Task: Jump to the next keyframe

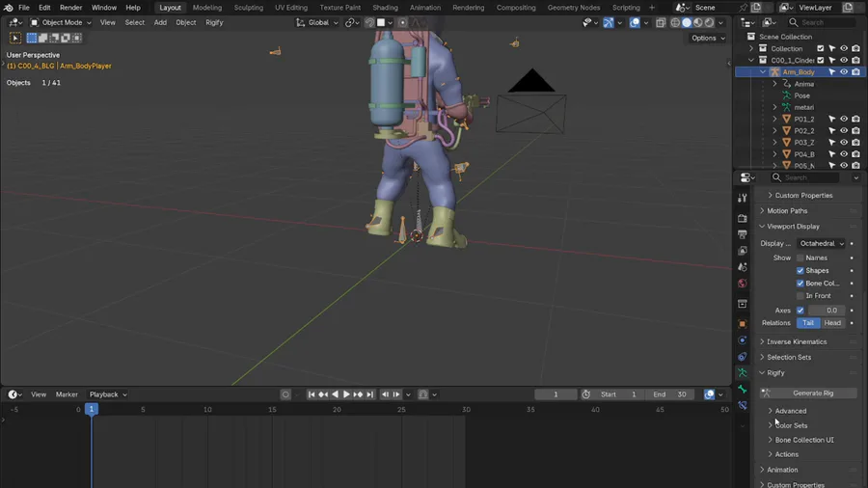Action: tap(358, 394)
